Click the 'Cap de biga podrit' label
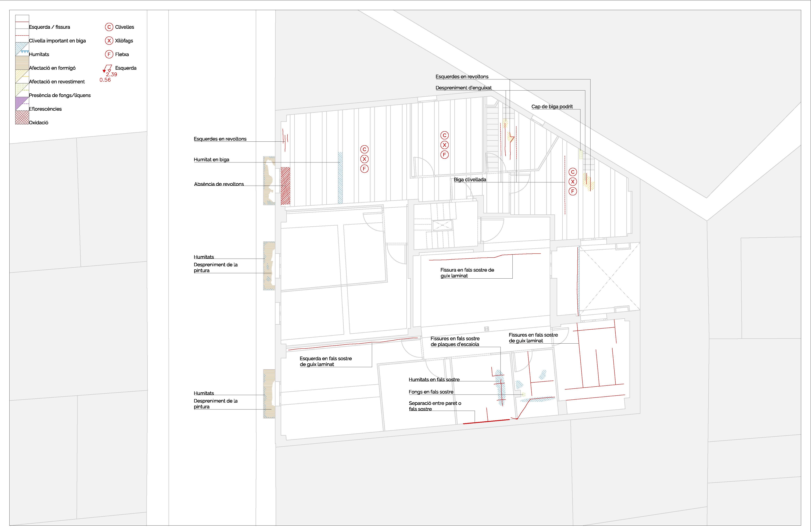The image size is (811, 532). coord(552,107)
